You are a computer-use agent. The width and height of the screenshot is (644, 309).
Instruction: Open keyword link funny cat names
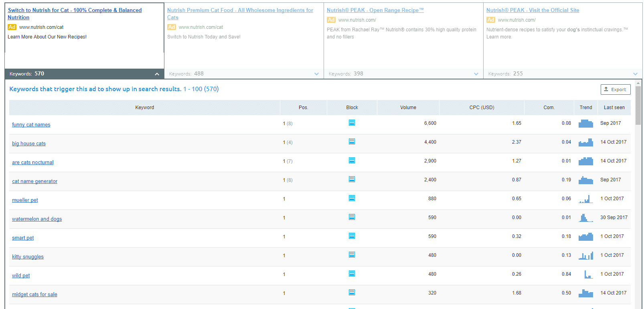click(x=31, y=125)
